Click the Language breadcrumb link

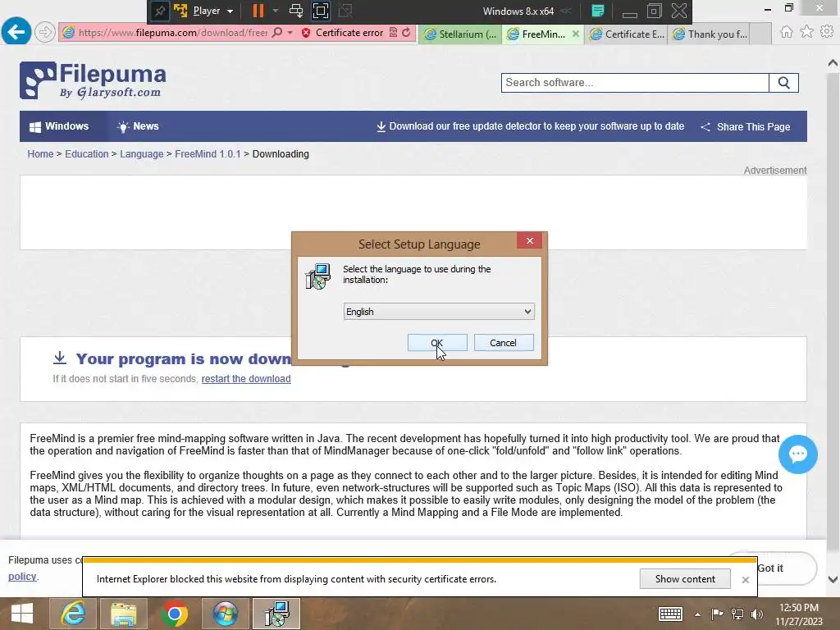pyautogui.click(x=141, y=153)
